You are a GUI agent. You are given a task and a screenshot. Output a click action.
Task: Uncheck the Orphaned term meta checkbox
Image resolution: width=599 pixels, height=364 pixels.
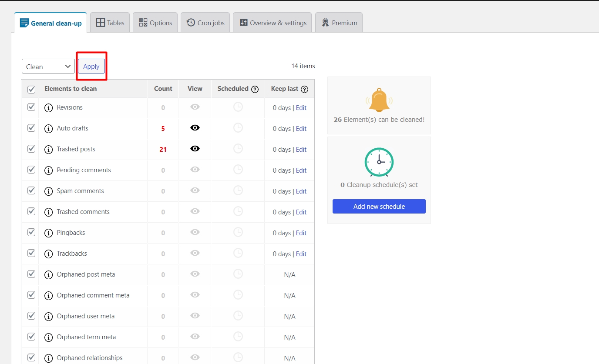pos(31,337)
